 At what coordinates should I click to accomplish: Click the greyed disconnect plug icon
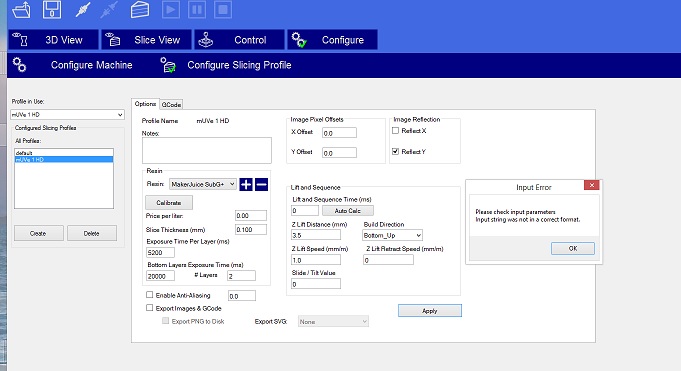109,10
